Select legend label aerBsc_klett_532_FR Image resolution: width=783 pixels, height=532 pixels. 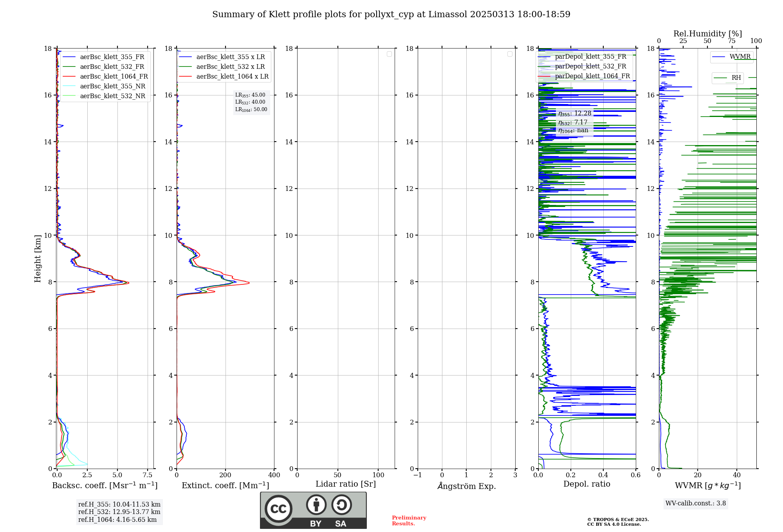coord(112,67)
